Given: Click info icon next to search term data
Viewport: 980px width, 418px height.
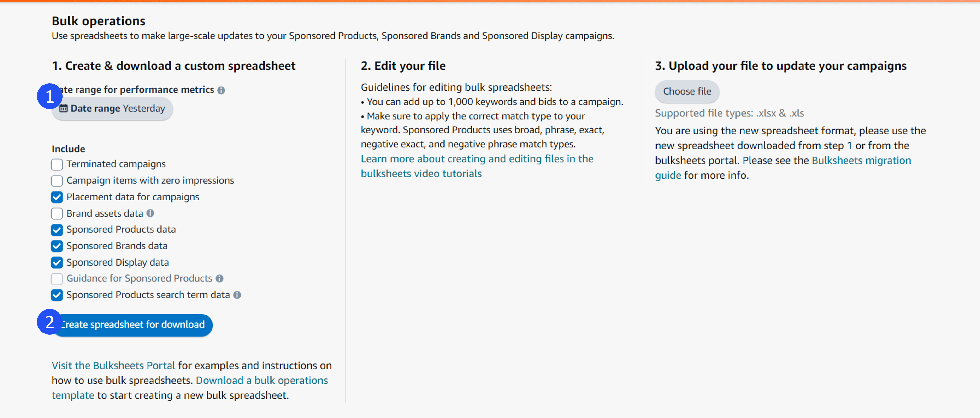Looking at the screenshot, I should point(237,295).
